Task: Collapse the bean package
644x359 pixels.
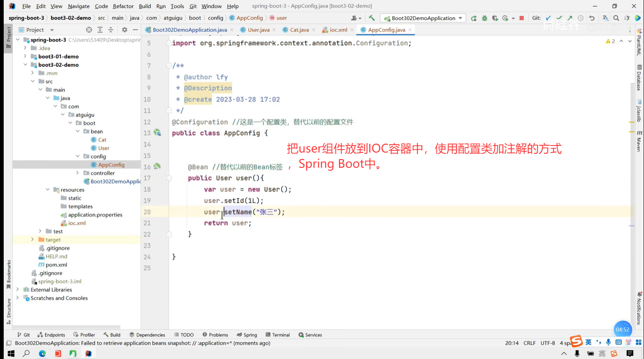Action: 78,131
